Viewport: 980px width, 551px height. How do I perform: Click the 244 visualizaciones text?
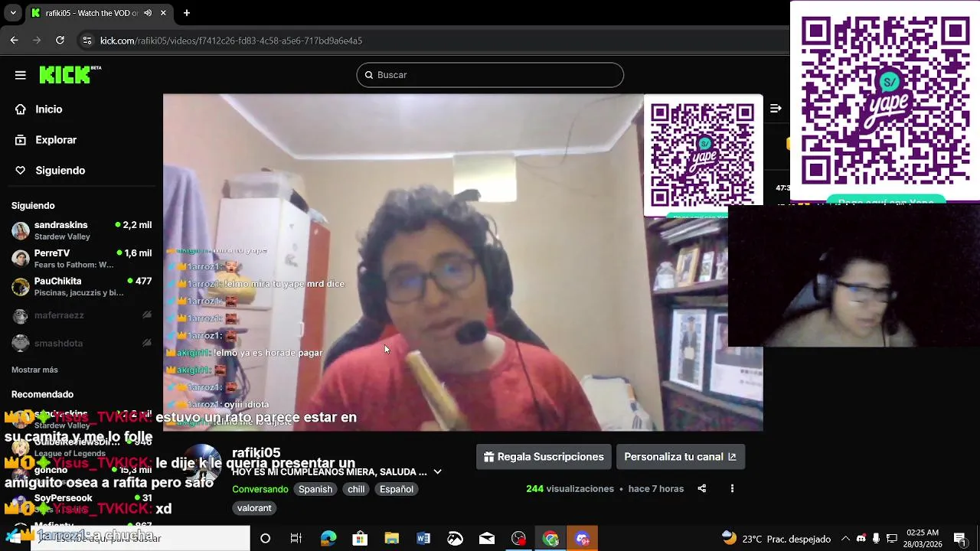coord(570,489)
